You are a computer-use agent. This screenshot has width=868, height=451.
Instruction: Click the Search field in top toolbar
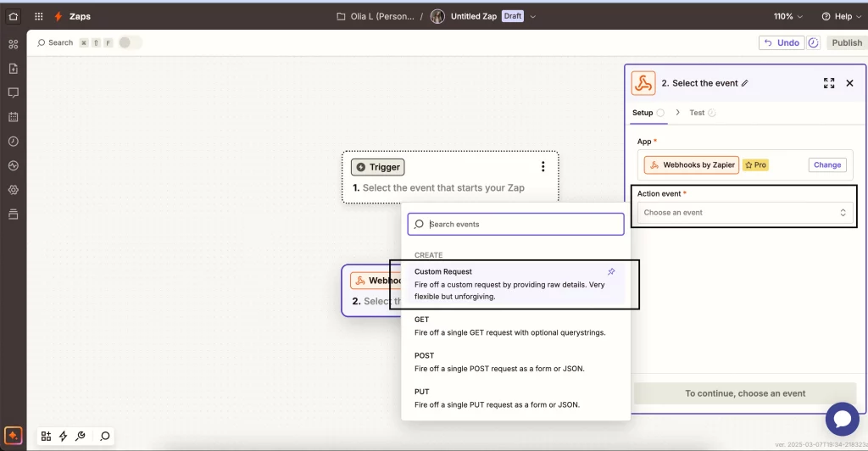pyautogui.click(x=55, y=42)
